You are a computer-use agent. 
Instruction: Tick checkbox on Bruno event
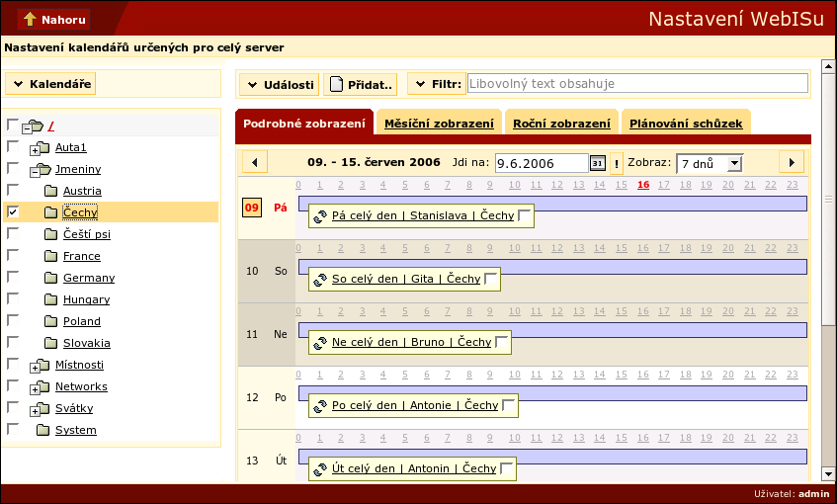(x=501, y=342)
